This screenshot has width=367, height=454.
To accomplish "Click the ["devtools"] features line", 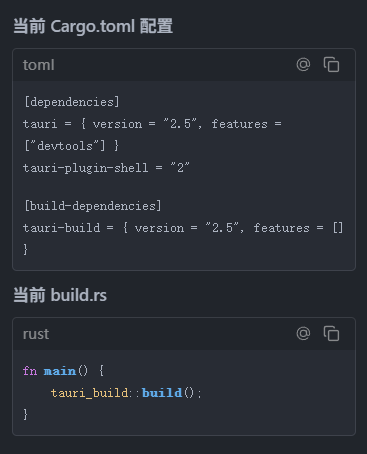I will 71,146.
